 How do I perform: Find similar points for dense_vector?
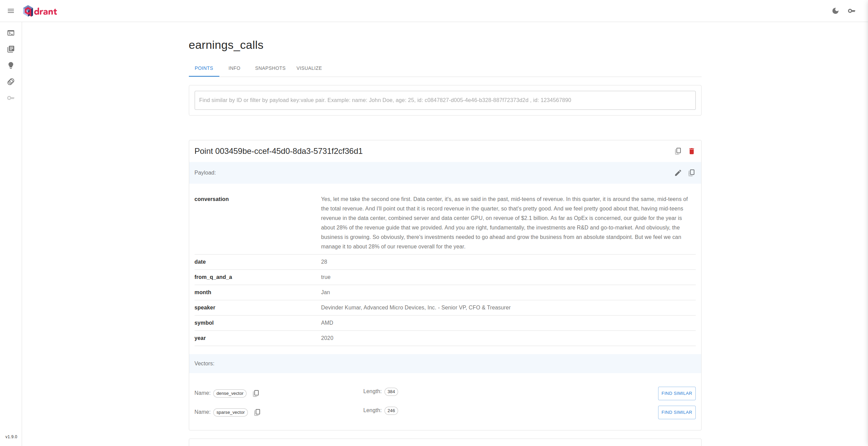[676, 393]
